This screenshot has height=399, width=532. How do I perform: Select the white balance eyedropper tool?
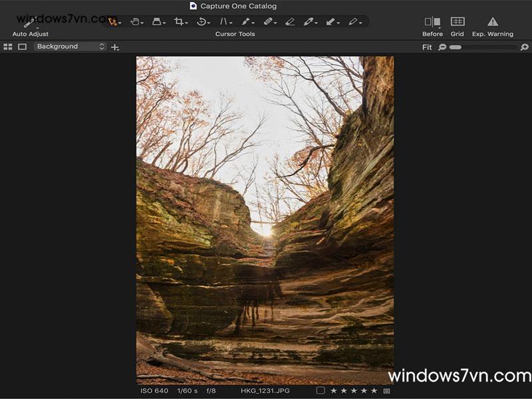pos(308,22)
